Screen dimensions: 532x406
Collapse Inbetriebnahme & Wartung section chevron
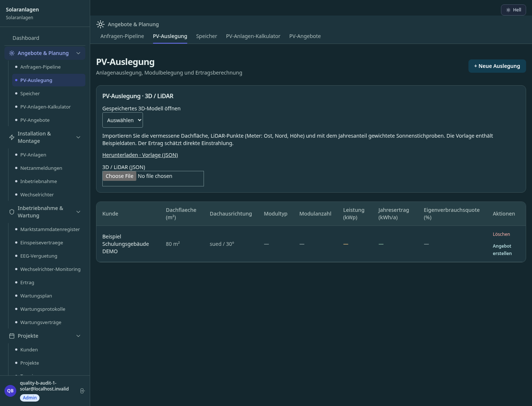78,212
